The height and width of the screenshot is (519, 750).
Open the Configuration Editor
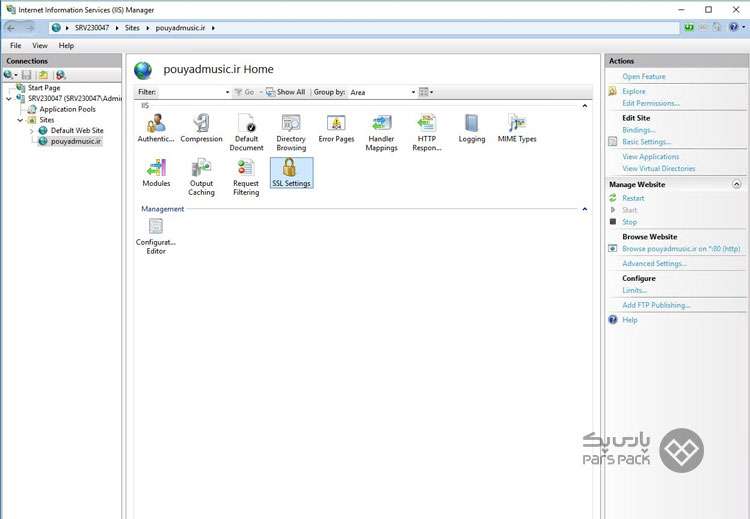pyautogui.click(x=156, y=236)
